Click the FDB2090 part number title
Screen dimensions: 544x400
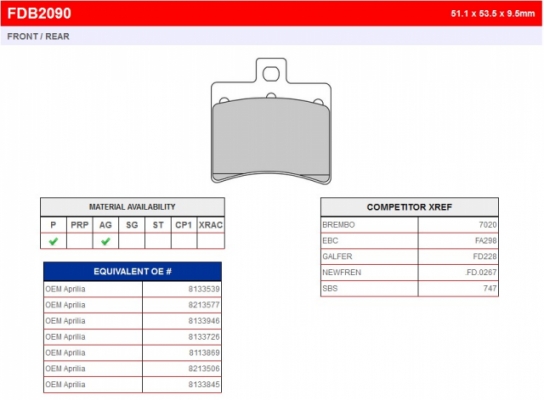(x=39, y=14)
